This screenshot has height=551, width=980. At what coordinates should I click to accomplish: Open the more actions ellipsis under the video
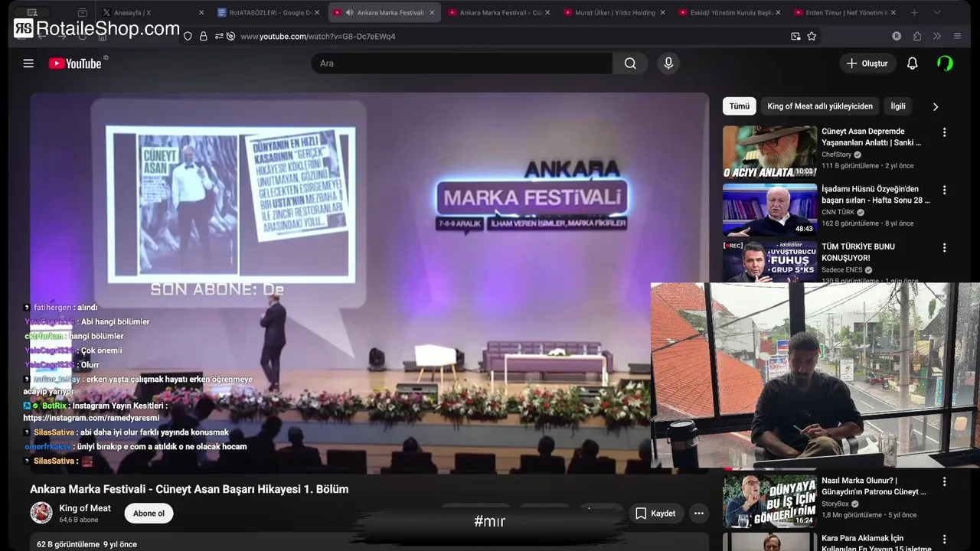(x=698, y=514)
